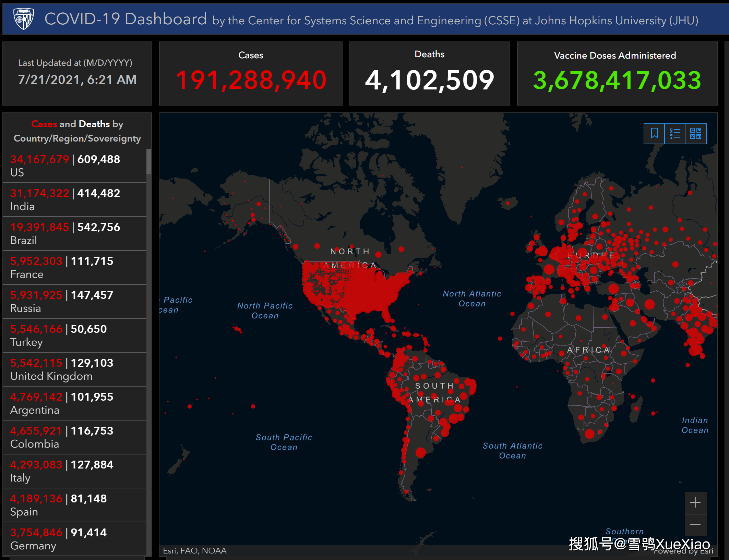This screenshot has width=729, height=560.
Task: Click the Johns Hopkins shield logo
Action: (23, 19)
